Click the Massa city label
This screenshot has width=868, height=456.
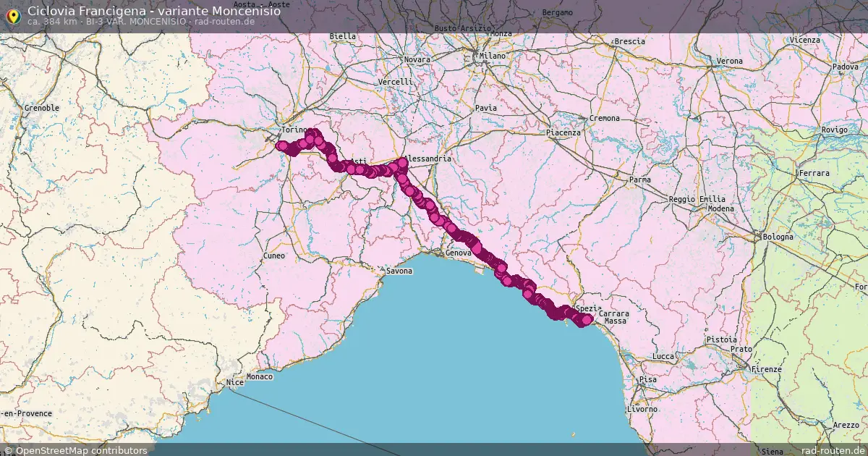click(x=615, y=321)
